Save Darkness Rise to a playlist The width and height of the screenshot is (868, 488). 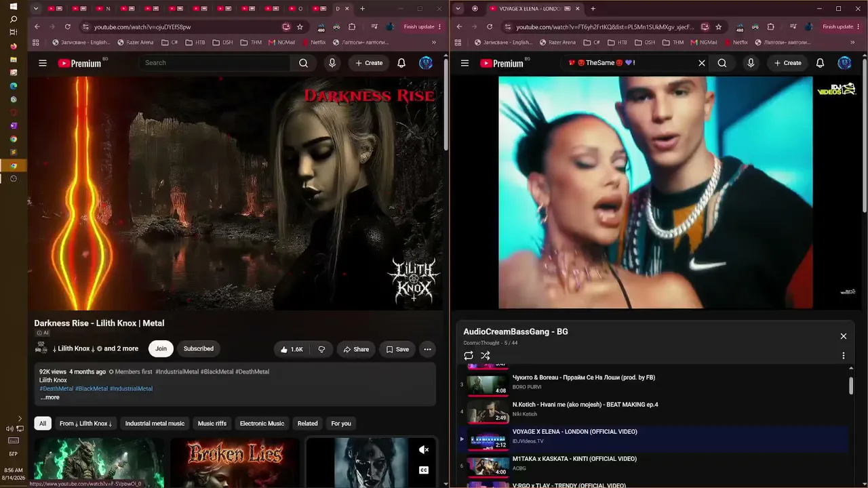[x=397, y=349]
